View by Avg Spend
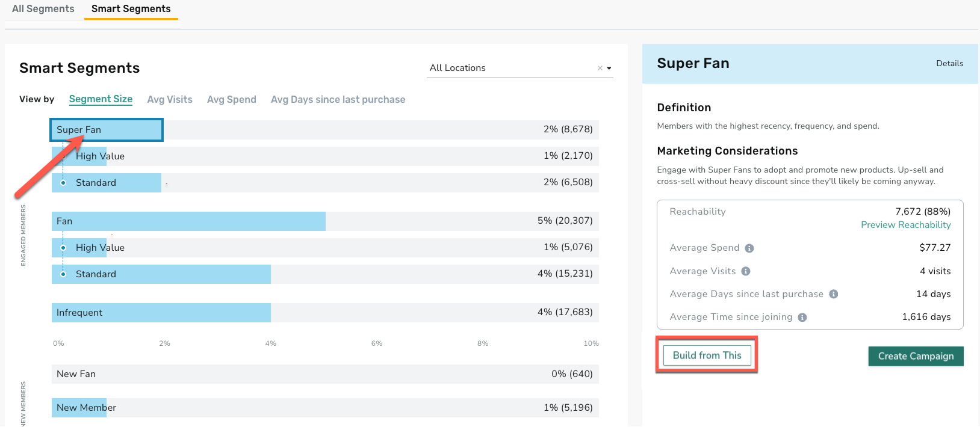 [232, 100]
